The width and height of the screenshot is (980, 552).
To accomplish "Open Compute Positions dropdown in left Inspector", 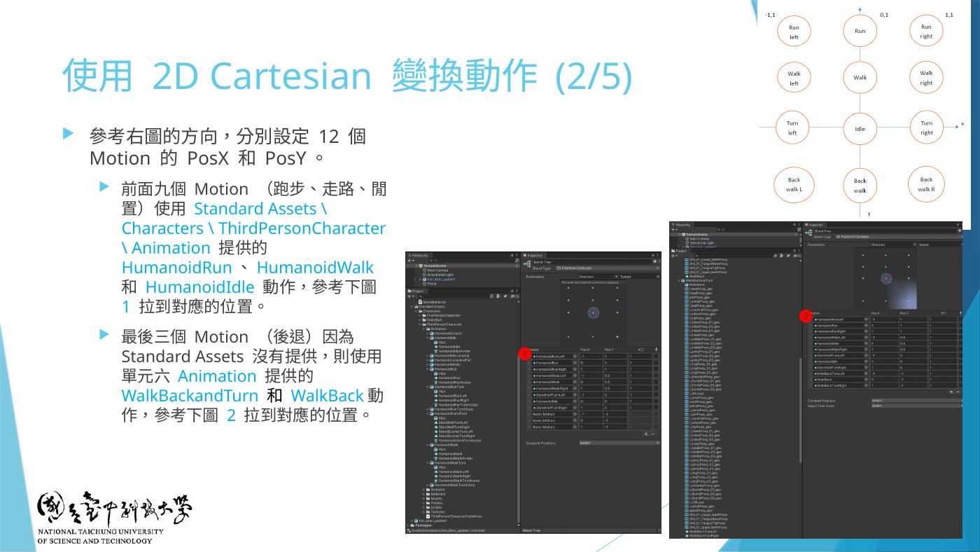I will coord(619,443).
